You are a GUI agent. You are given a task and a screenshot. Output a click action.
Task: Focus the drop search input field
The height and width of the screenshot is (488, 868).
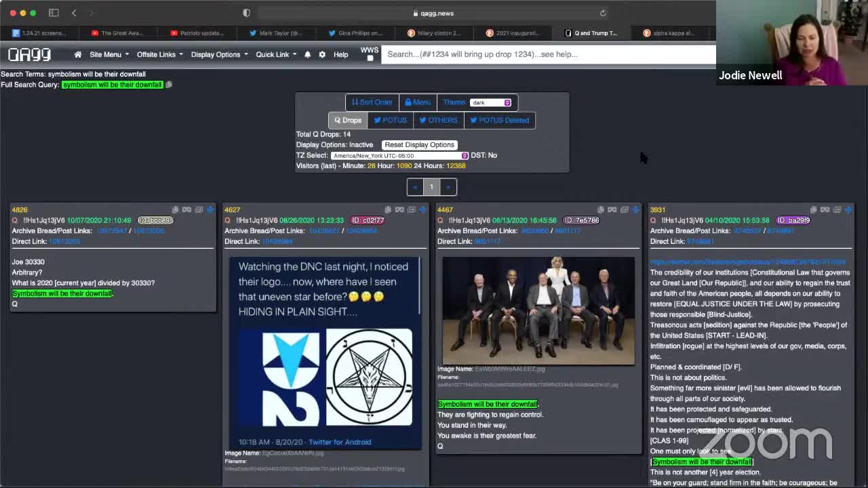(x=548, y=54)
